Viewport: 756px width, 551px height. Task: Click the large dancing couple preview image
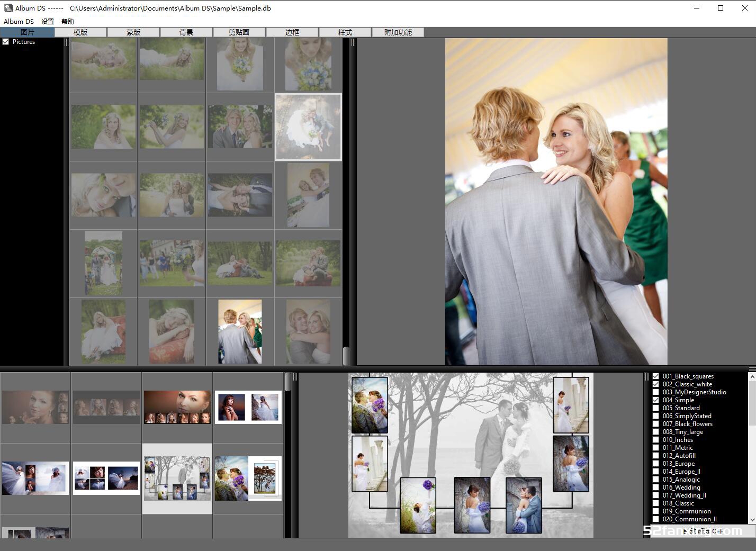(x=556, y=201)
